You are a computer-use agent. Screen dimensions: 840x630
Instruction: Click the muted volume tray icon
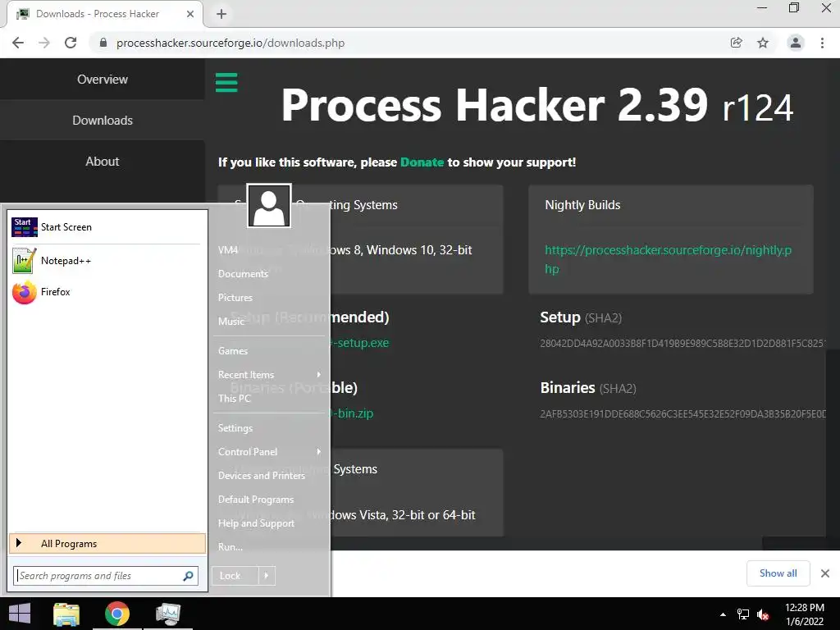(763, 614)
